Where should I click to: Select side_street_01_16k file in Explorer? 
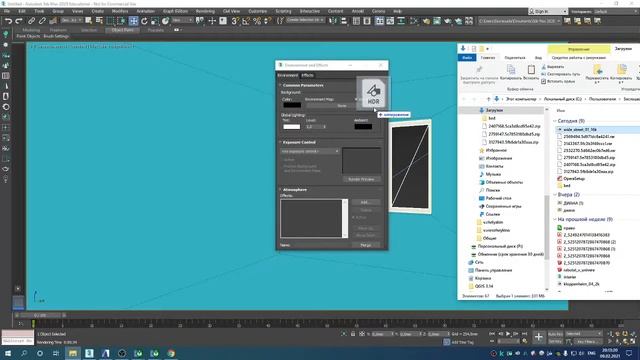580,129
